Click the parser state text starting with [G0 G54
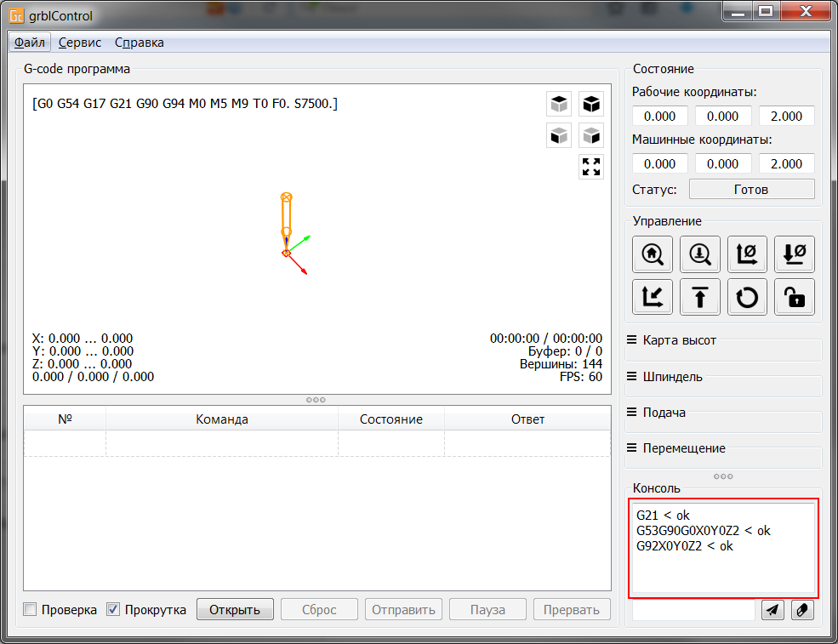 185,103
